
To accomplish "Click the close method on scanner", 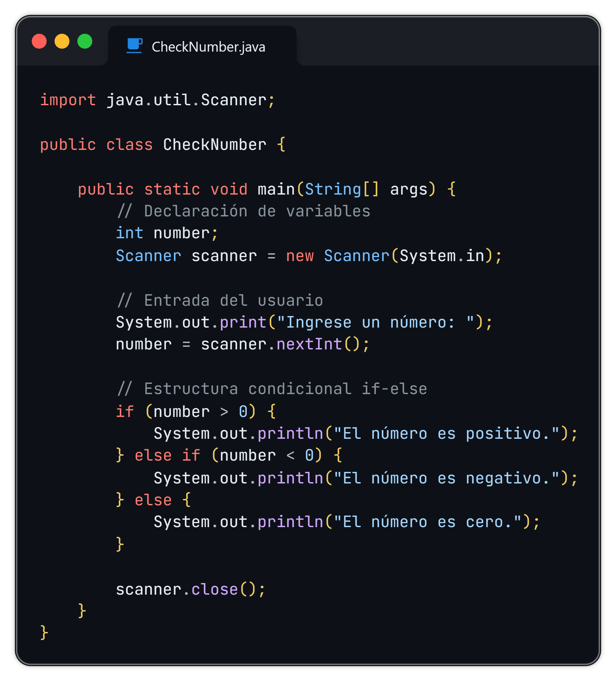I will (x=215, y=590).
